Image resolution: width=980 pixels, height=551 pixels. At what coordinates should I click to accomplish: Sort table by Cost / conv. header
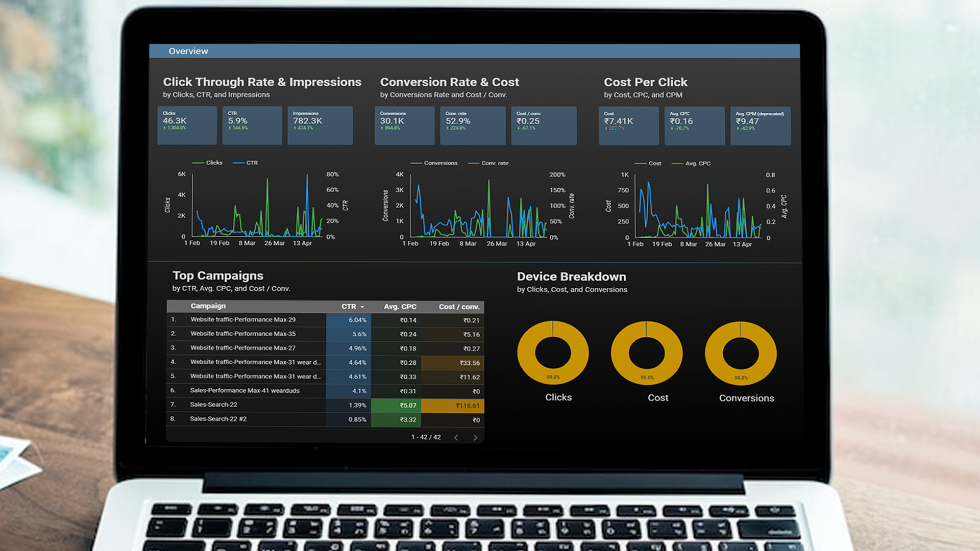tap(459, 307)
